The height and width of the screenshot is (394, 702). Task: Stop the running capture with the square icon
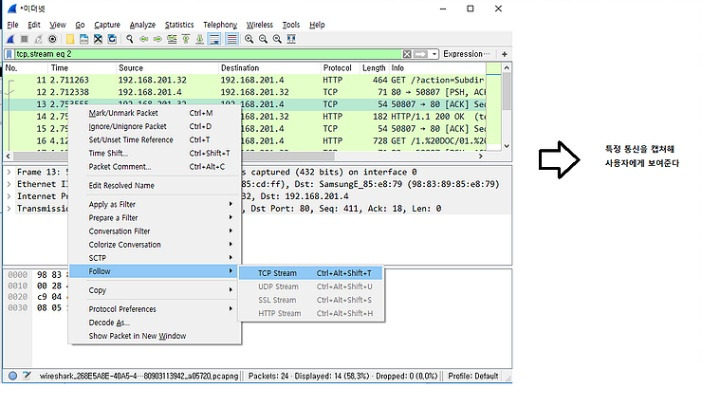point(25,39)
